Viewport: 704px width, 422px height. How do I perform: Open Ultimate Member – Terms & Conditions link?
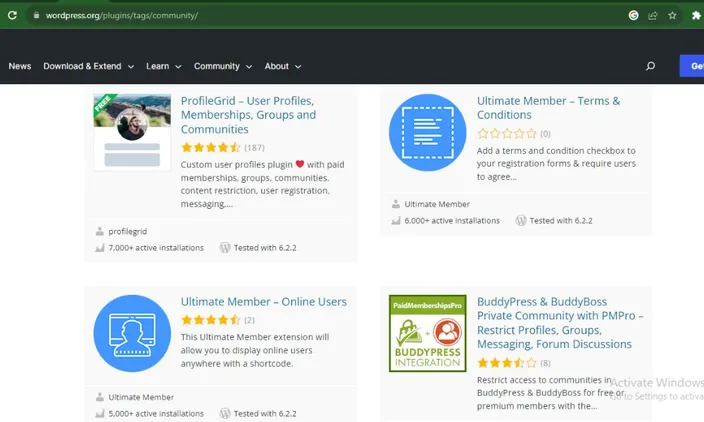[x=548, y=108]
